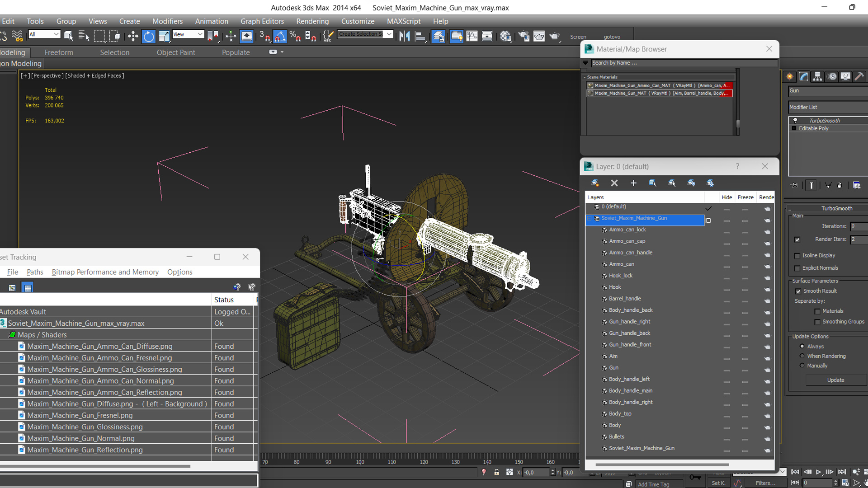Open the Material Editor icon

tap(505, 36)
